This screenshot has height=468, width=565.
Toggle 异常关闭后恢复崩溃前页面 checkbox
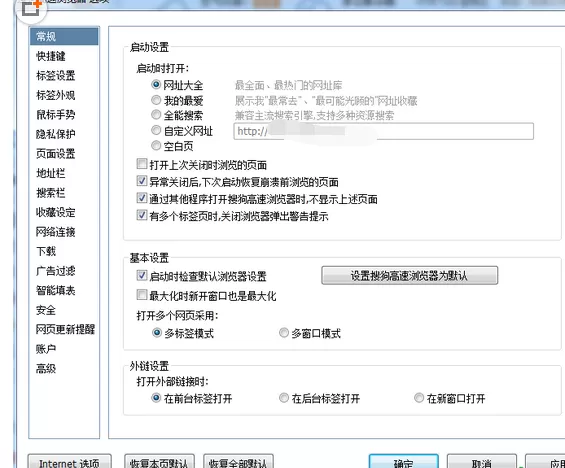point(142,181)
